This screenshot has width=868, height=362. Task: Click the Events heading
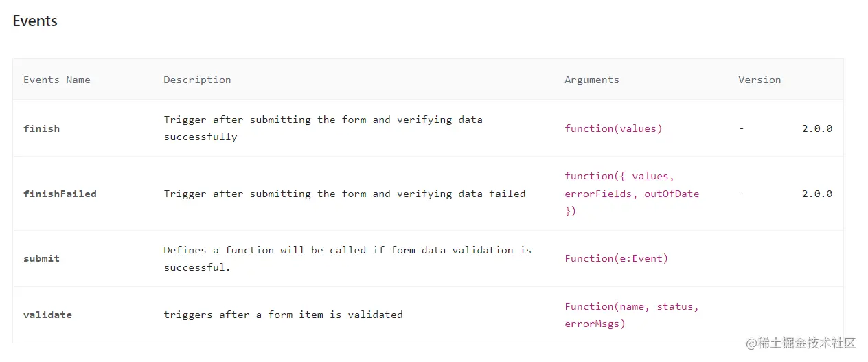[35, 21]
